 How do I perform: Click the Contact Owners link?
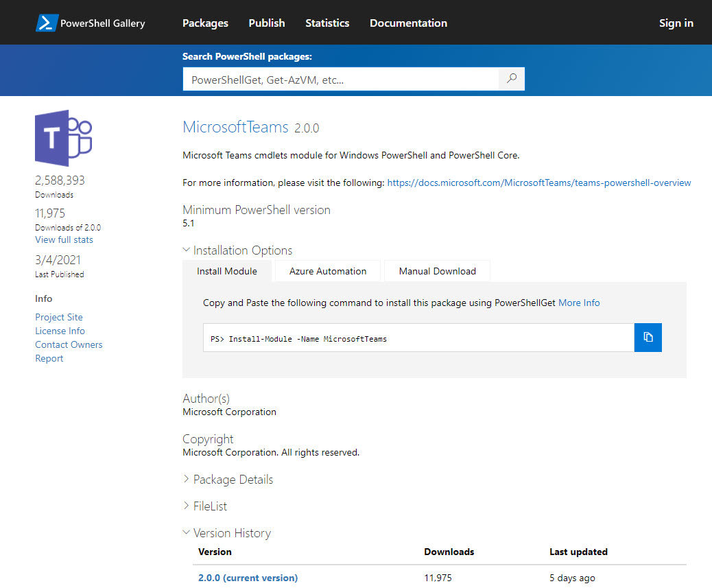coord(69,344)
